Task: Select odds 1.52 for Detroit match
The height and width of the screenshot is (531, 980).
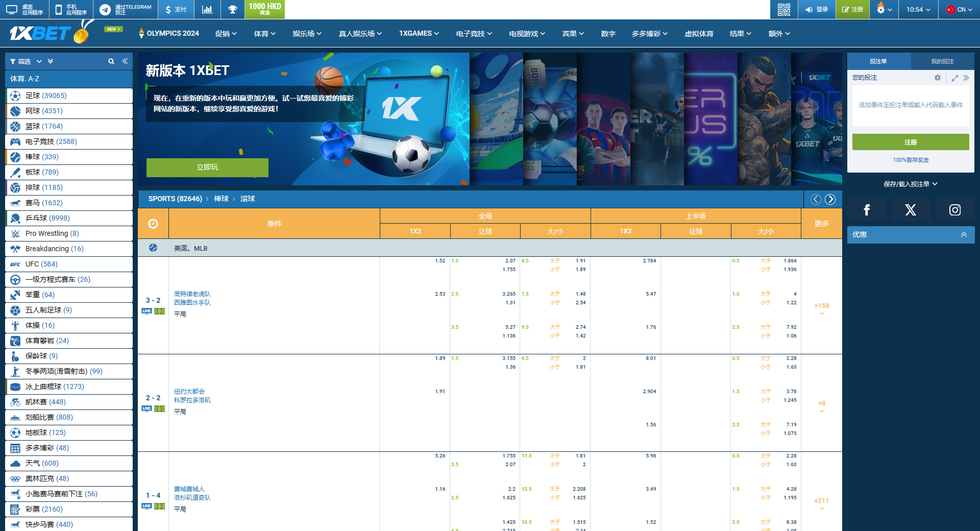Action: point(440,261)
